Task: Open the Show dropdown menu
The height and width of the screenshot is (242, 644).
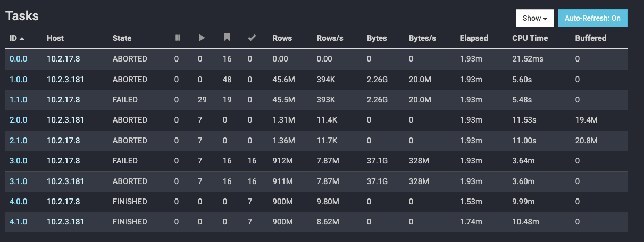Action: (535, 18)
